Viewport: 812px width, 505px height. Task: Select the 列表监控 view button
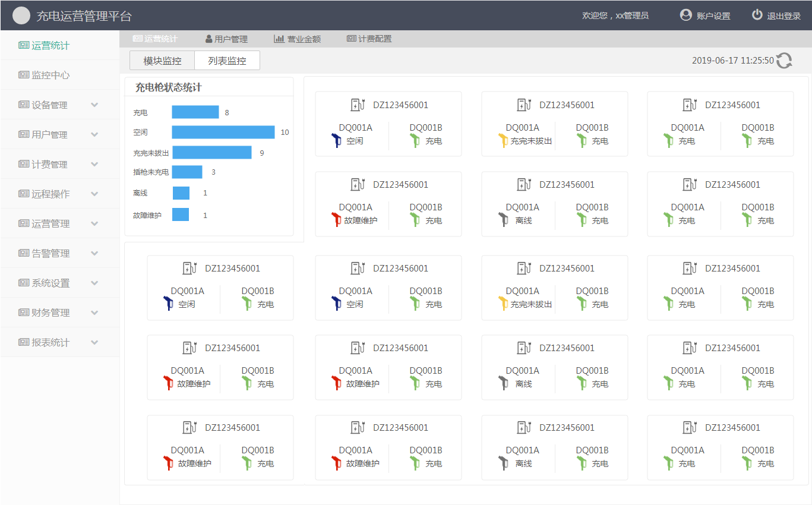click(228, 61)
